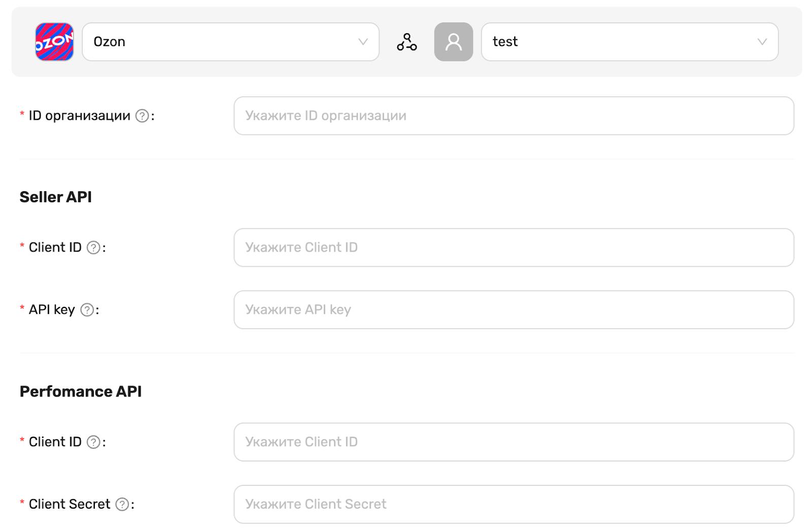Open help for Perfomance API Client ID
This screenshot has width=812, height=532.
93,442
